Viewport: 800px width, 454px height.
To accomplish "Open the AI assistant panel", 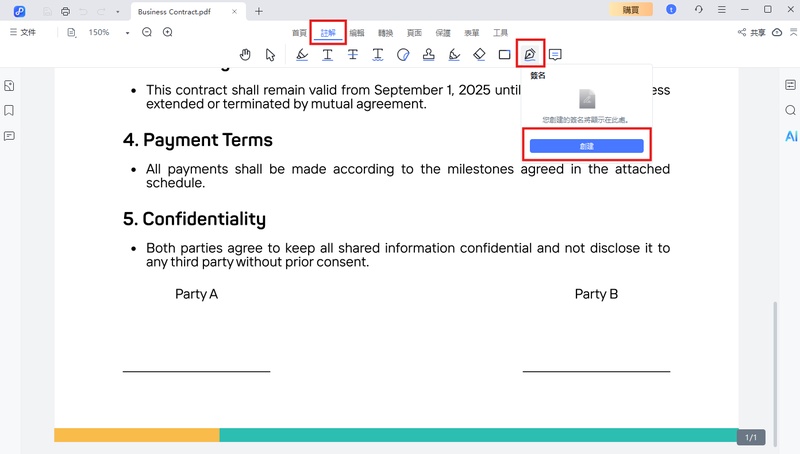I will pyautogui.click(x=790, y=135).
